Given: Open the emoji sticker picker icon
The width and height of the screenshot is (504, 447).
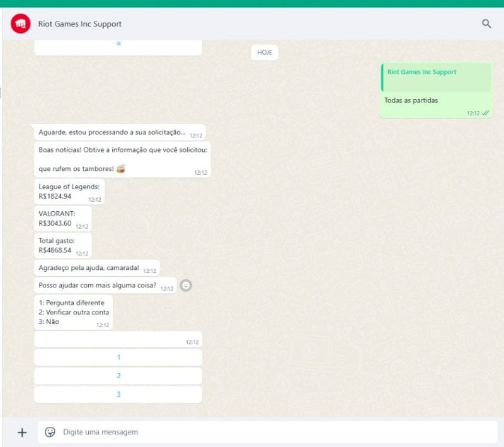Looking at the screenshot, I should (x=50, y=432).
